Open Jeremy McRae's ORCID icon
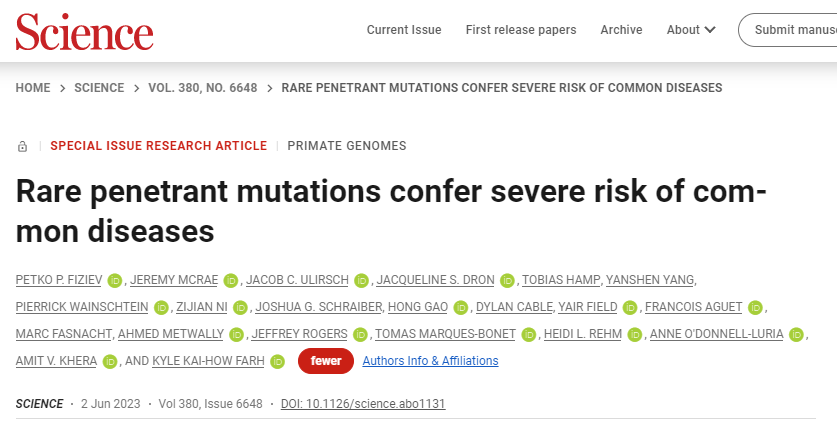 (x=231, y=280)
